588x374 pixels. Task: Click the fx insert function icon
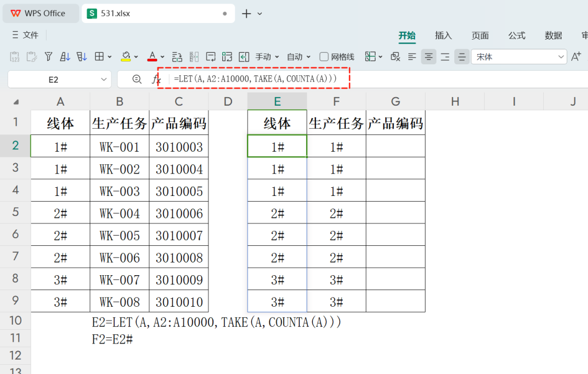pyautogui.click(x=156, y=79)
